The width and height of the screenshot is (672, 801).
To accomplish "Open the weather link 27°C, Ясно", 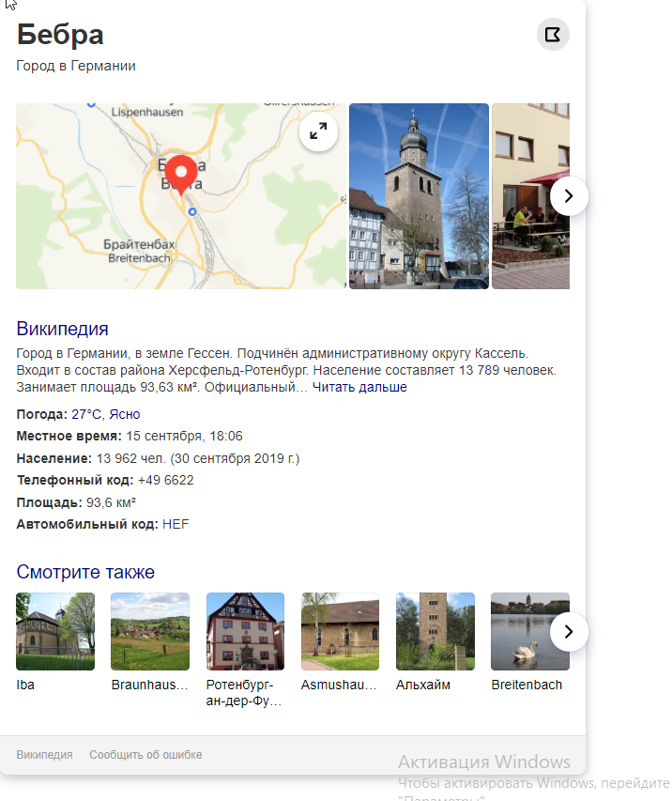I will (106, 414).
